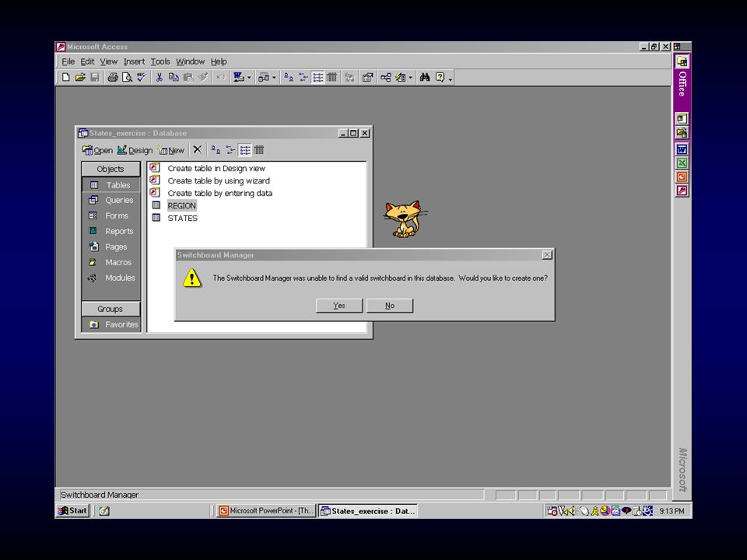The image size is (747, 560).
Task: Click the Microsoft Access Help question icon
Action: (x=440, y=77)
